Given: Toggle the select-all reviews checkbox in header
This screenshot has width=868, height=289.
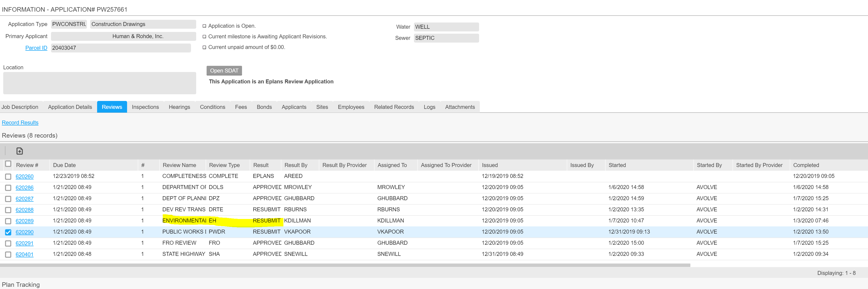Looking at the screenshot, I should [8, 164].
